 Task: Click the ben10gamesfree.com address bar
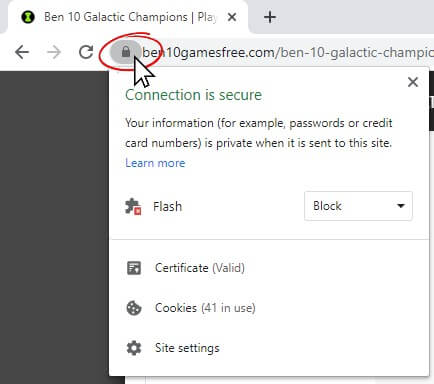pyautogui.click(x=287, y=52)
